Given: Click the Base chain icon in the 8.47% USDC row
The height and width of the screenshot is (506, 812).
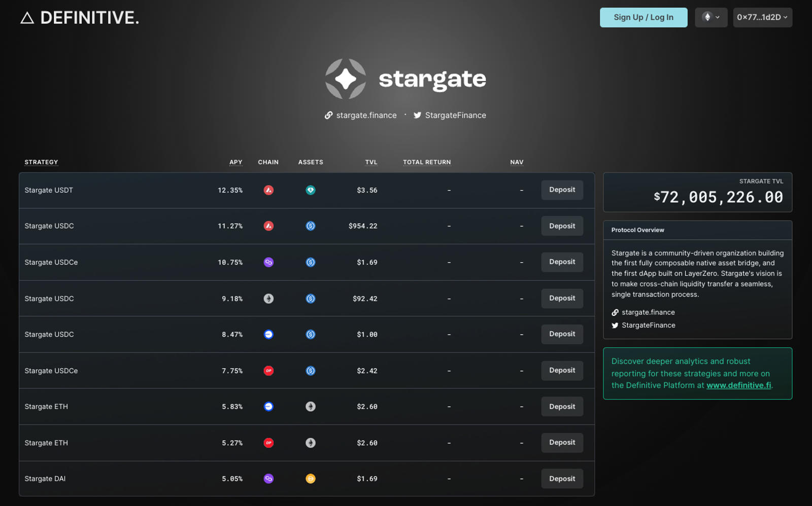Looking at the screenshot, I should pyautogui.click(x=268, y=335).
